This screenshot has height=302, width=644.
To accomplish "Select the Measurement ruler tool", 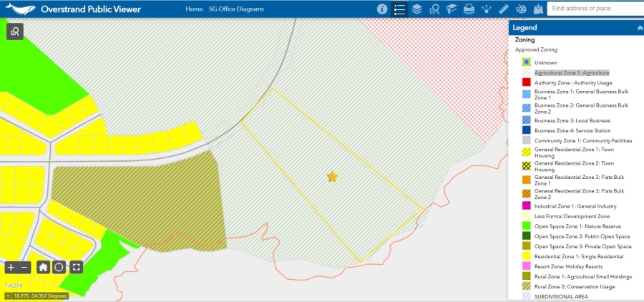I will [x=503, y=9].
